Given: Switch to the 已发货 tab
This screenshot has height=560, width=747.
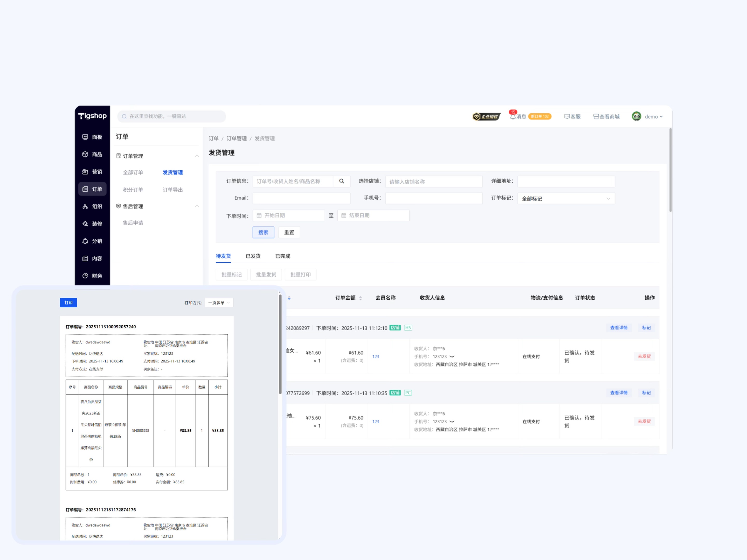Looking at the screenshot, I should tap(253, 256).
